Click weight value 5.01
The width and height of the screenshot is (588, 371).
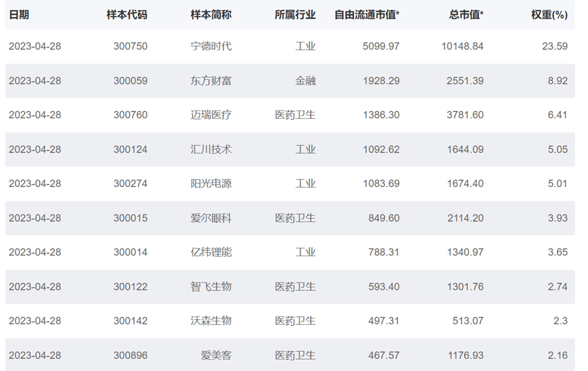coord(558,183)
